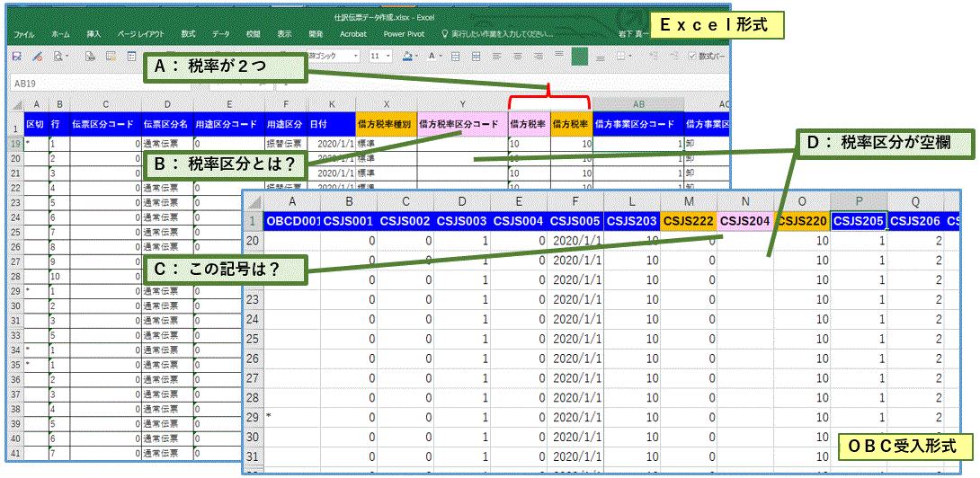The height and width of the screenshot is (478, 980).
Task: Select the 借方税率種別 header cell
Action: pyautogui.click(x=386, y=124)
